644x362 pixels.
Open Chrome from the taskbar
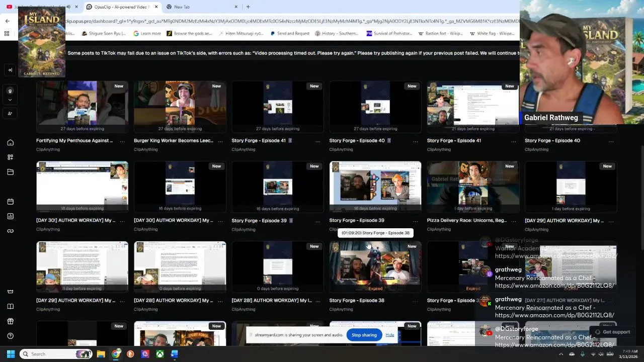(x=116, y=354)
